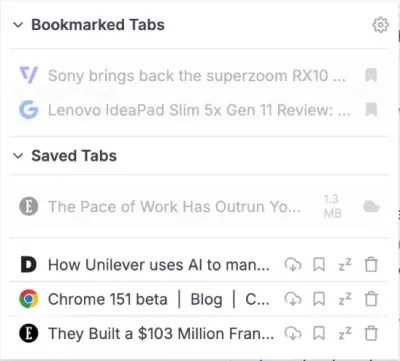Open the Sony brings back superzoom link

click(197, 76)
